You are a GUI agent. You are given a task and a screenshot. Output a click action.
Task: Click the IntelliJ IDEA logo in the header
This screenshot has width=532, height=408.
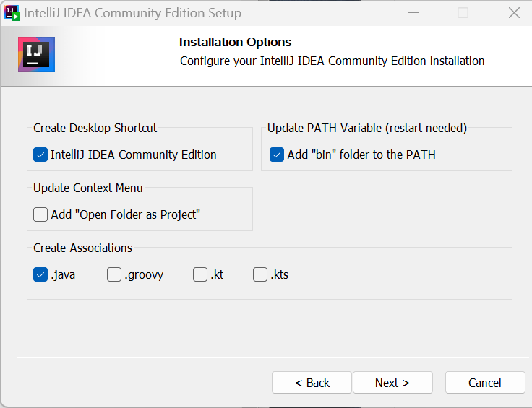[x=36, y=54]
